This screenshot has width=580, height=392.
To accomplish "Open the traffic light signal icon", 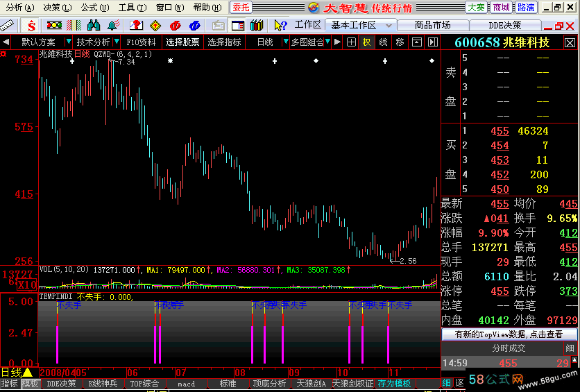I will click(x=54, y=25).
